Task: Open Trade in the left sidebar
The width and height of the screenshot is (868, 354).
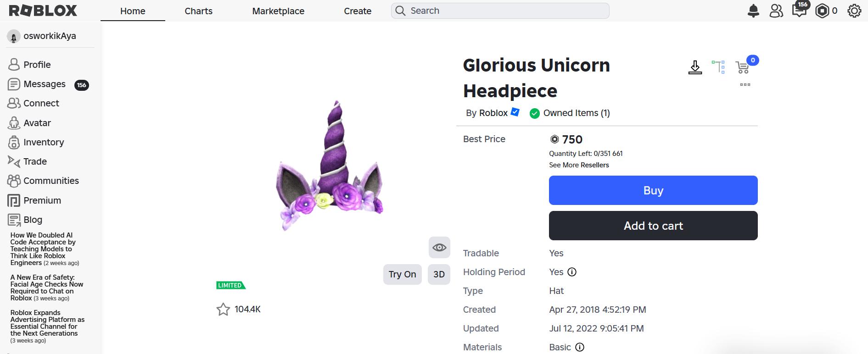Action: (35, 161)
